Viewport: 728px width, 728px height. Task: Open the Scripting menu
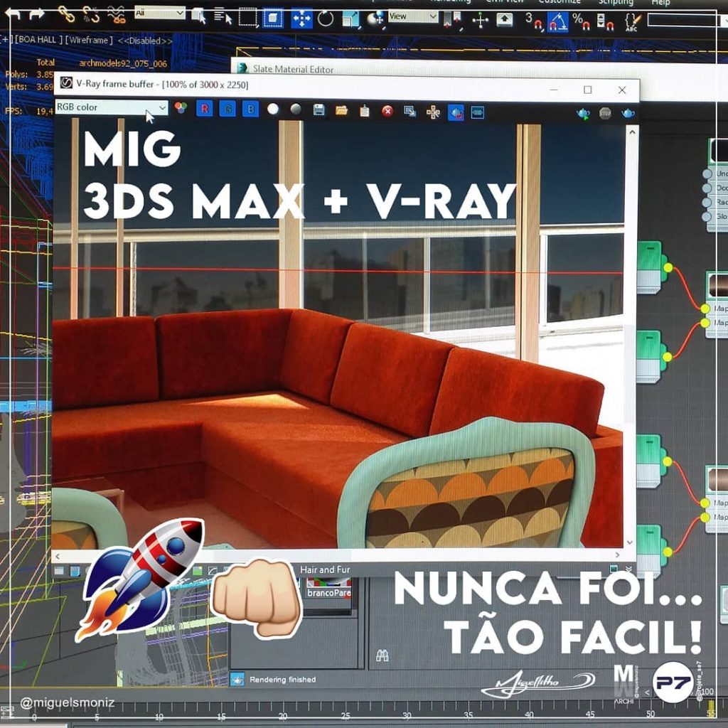tap(616, 2)
